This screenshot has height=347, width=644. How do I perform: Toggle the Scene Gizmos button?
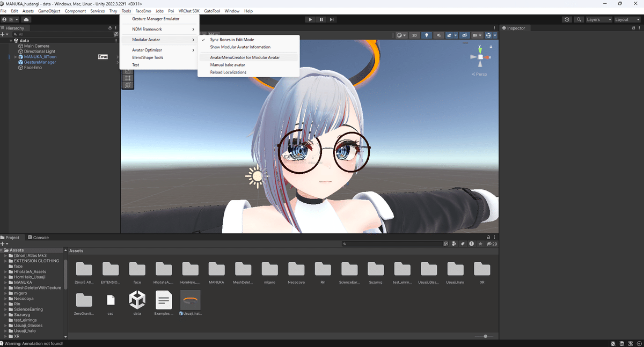tap(489, 35)
